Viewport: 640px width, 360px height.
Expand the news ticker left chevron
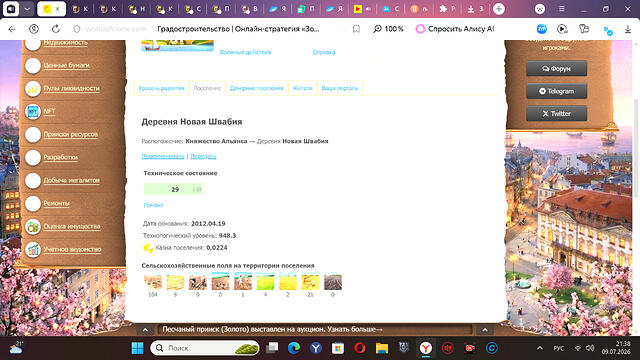(145, 330)
